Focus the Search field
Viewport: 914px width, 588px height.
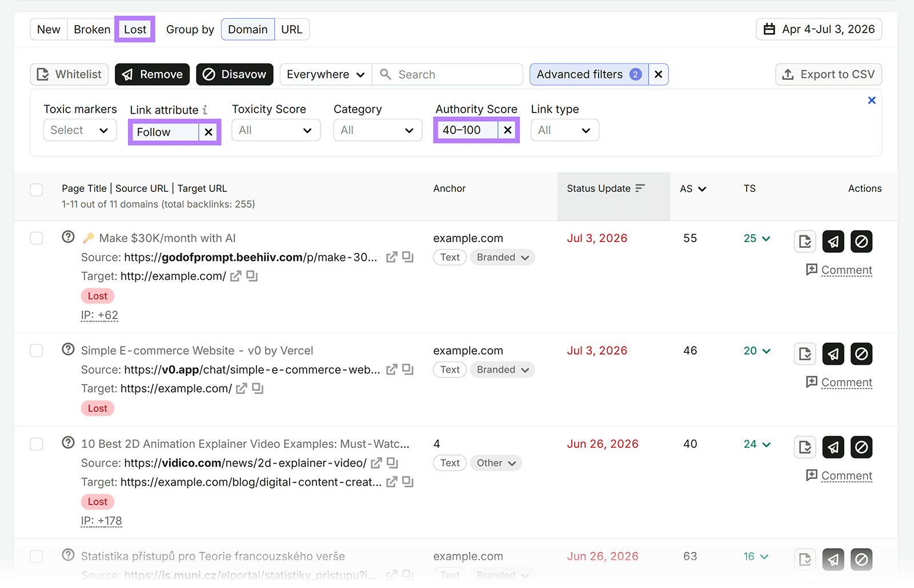pyautogui.click(x=447, y=74)
